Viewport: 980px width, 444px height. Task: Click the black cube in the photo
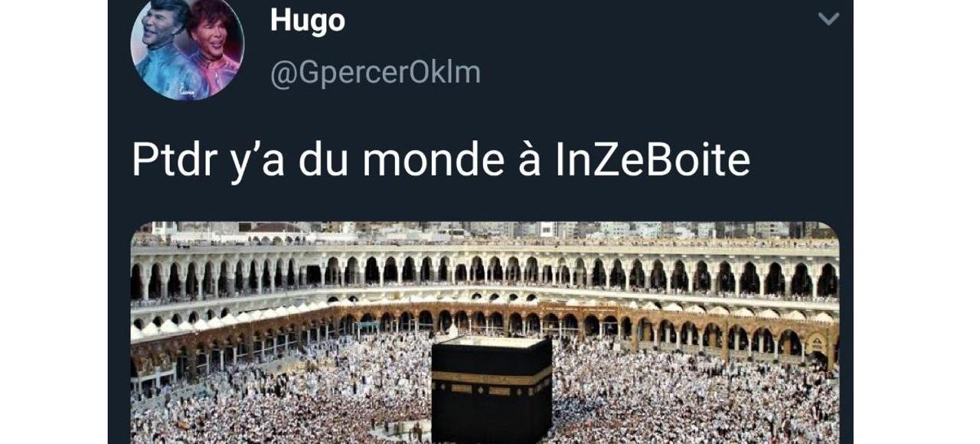click(x=492, y=390)
